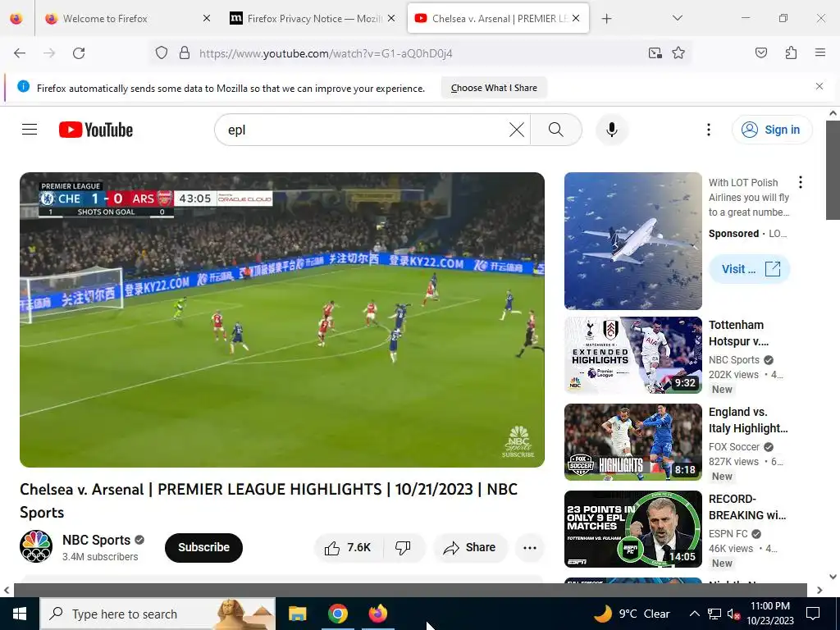Close the Firefox Privacy Notice tab

tap(391, 18)
